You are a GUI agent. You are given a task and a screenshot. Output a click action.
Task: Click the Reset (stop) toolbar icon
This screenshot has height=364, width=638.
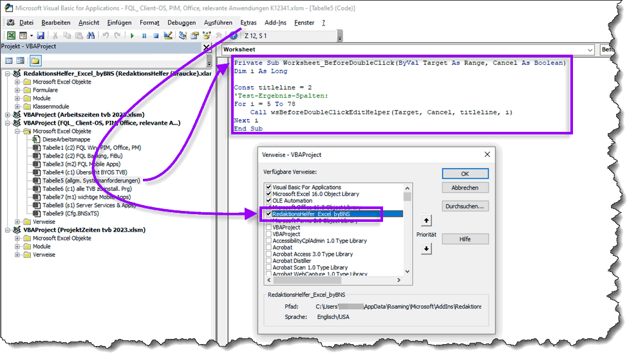[156, 36]
